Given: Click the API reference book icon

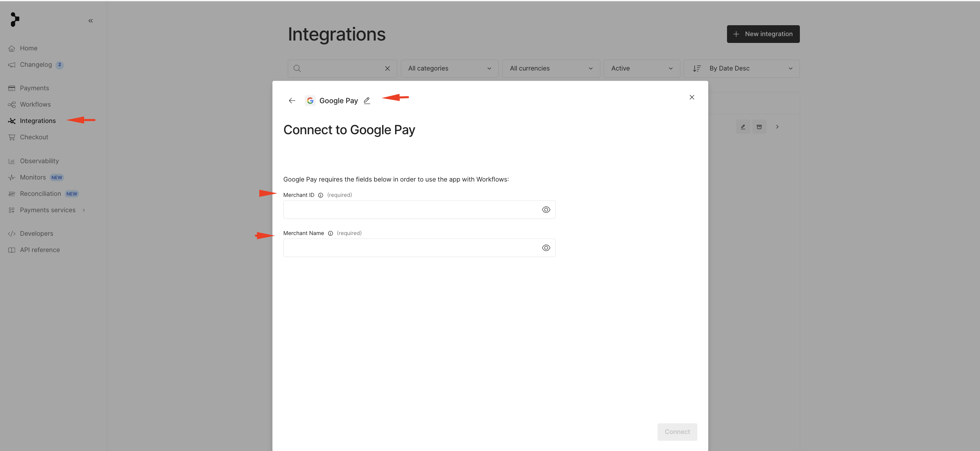Looking at the screenshot, I should pyautogui.click(x=12, y=250).
